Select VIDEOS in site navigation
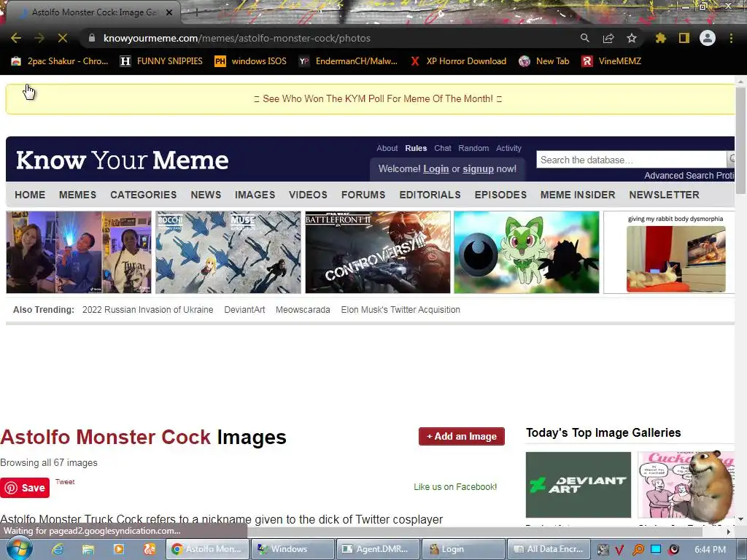The width and height of the screenshot is (747, 560). click(308, 195)
